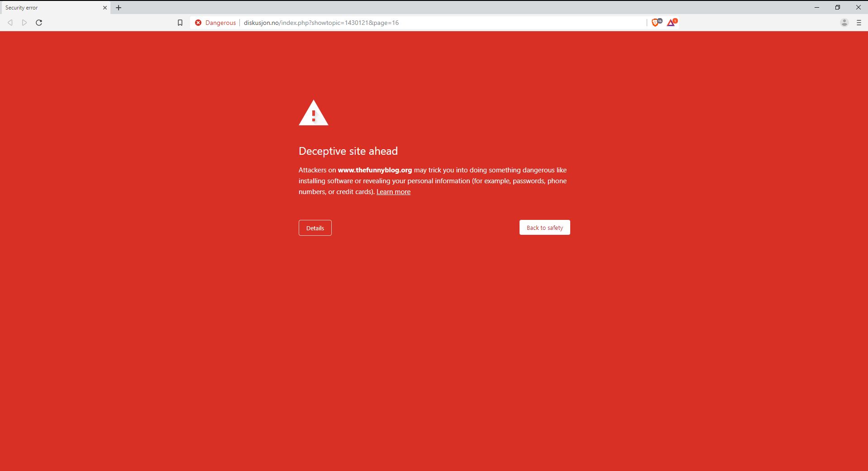Click the red Dangerous site indicator

click(x=215, y=23)
